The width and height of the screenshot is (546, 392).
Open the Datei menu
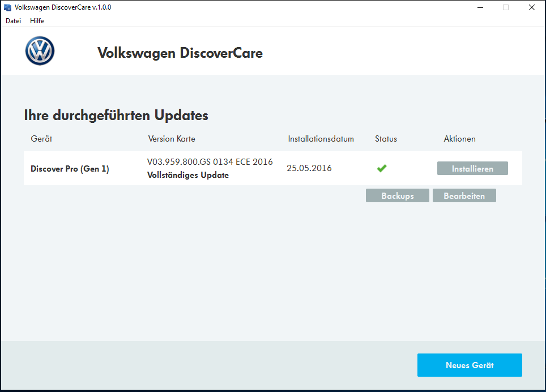(13, 21)
